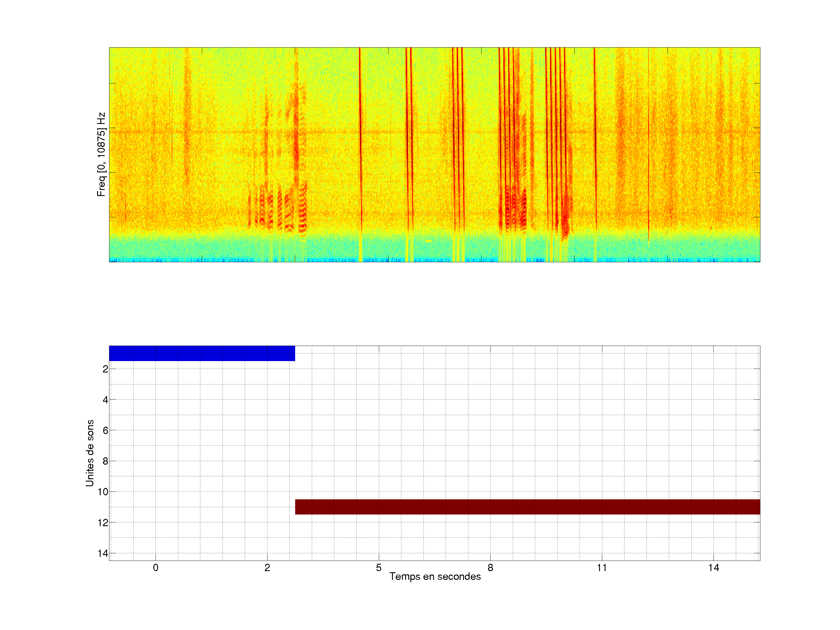840x630 pixels.
Task: Click y-axis tick label 6
Action: click(x=105, y=430)
